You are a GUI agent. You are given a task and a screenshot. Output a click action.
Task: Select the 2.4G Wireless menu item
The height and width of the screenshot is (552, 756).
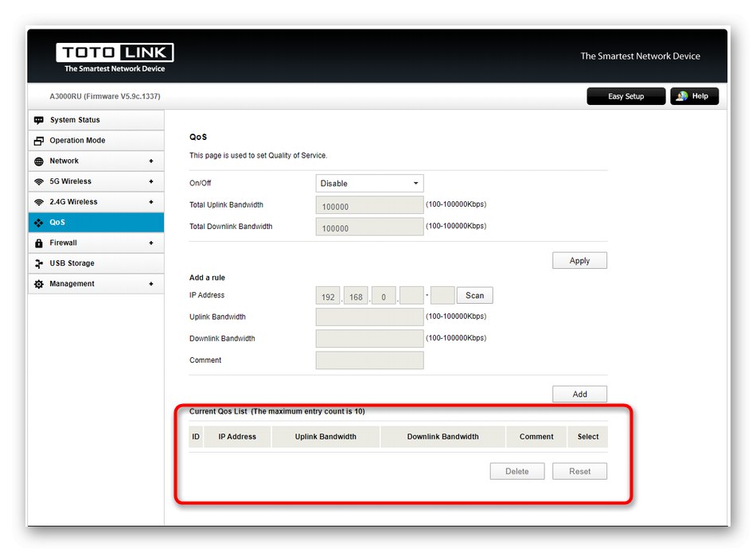click(x=96, y=202)
